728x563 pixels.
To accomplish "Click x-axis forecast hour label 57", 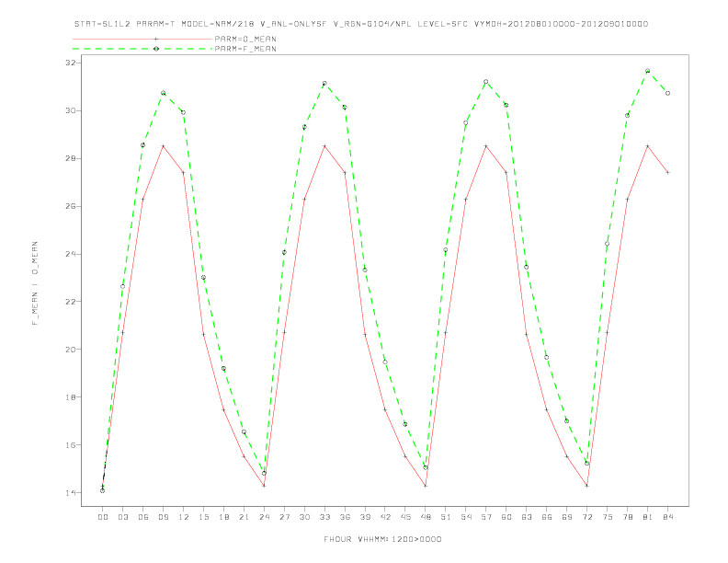I will 486,517.
